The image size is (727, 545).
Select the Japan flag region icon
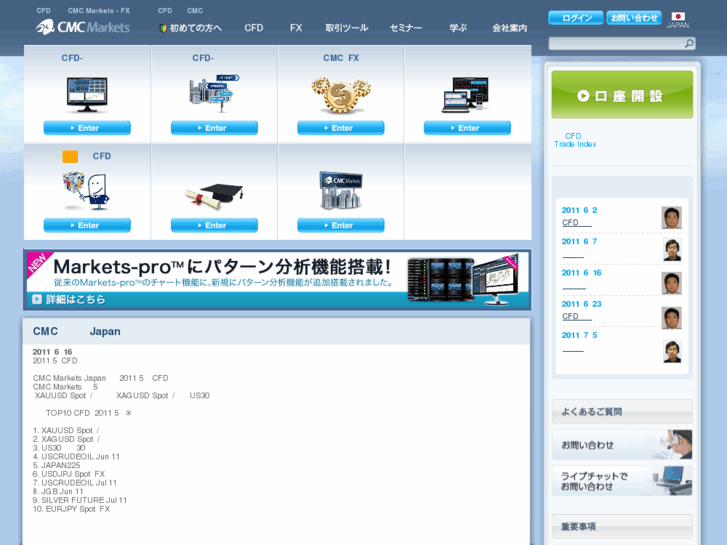pyautogui.click(x=678, y=20)
